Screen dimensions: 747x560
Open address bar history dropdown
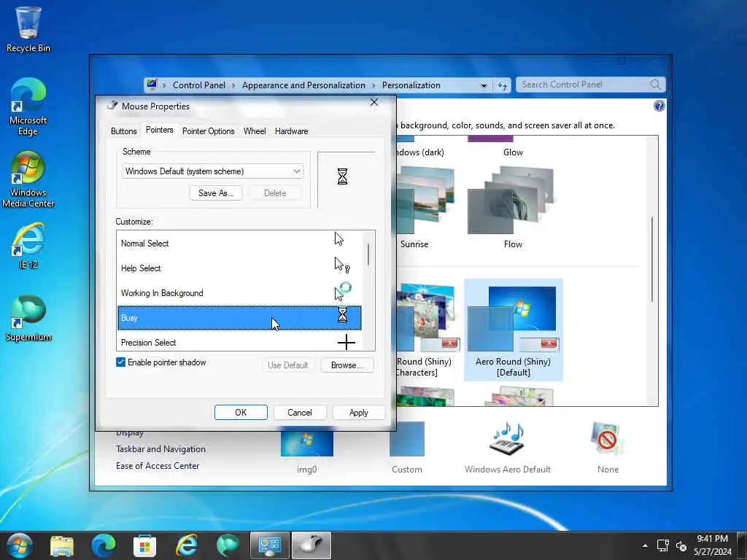pyautogui.click(x=484, y=86)
